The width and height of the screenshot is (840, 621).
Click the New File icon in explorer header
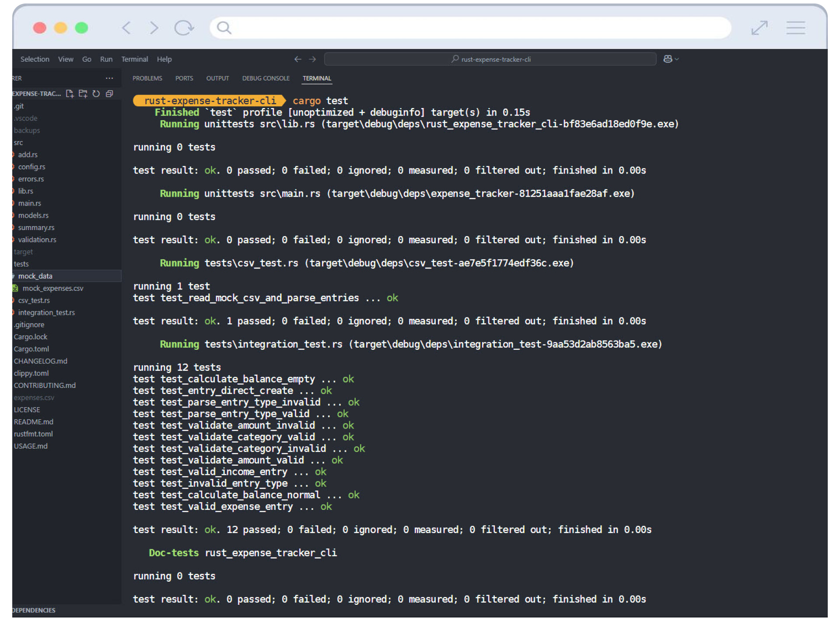tap(70, 94)
